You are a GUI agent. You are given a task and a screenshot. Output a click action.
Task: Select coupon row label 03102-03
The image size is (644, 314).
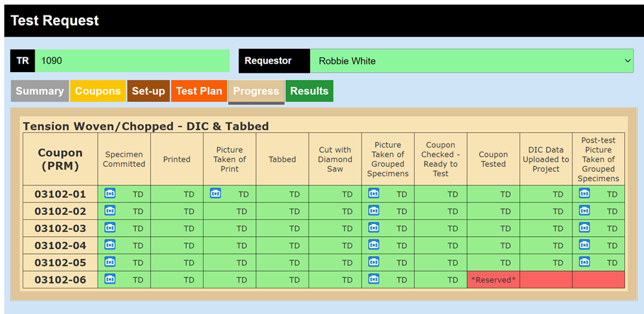tap(60, 228)
